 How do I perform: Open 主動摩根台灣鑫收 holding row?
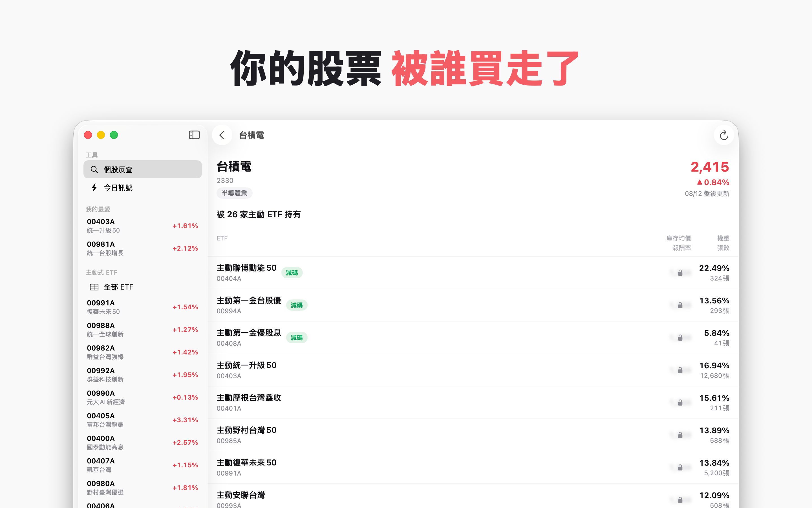click(473, 402)
